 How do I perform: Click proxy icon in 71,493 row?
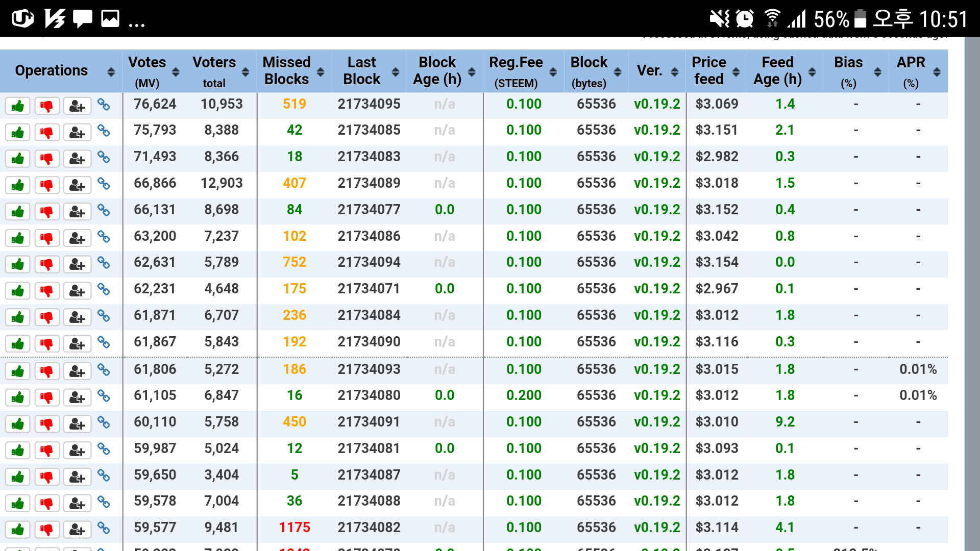(x=77, y=159)
